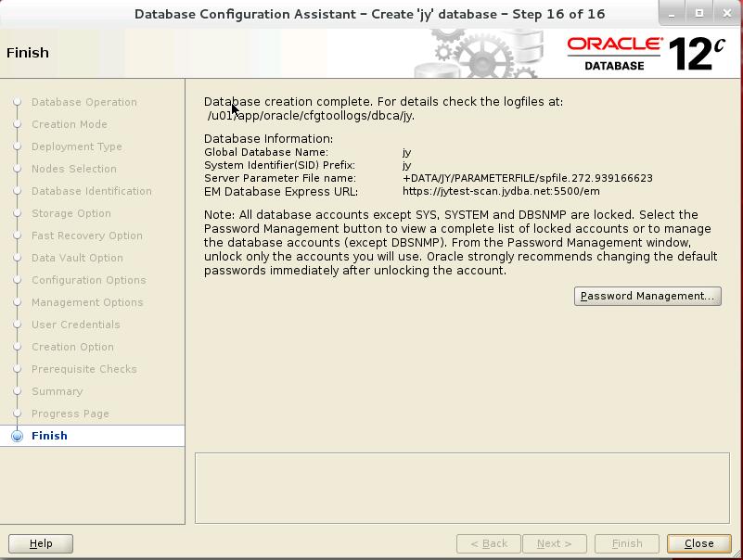The width and height of the screenshot is (743, 560).
Task: Select the Creation Option step
Action: pyautogui.click(x=72, y=348)
